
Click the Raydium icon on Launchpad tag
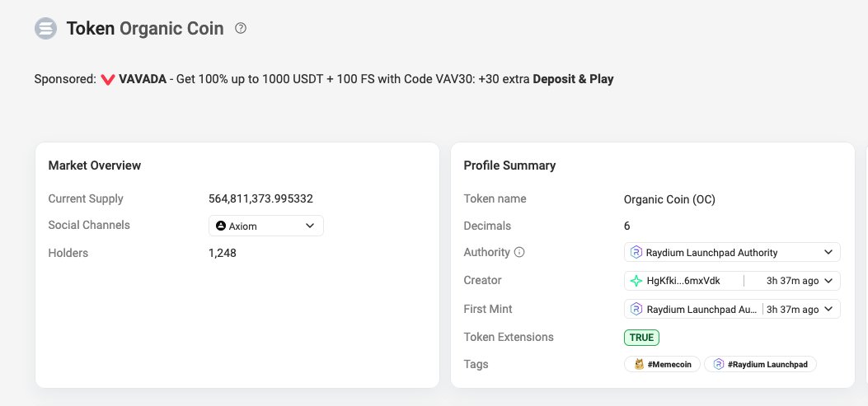(x=719, y=365)
